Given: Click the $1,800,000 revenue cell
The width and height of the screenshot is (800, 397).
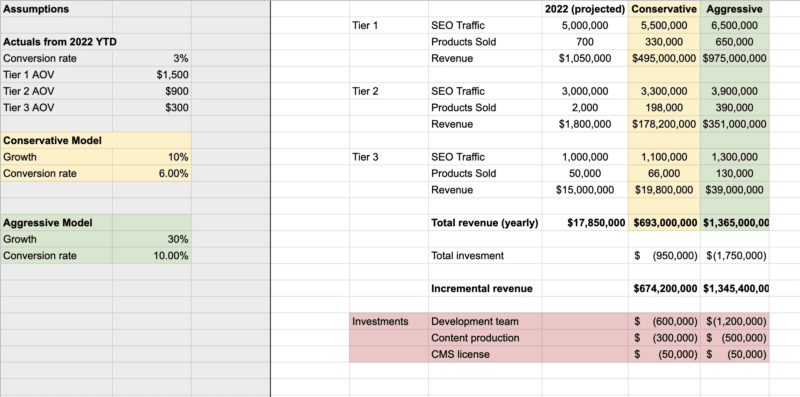Looking at the screenshot, I should [585, 124].
